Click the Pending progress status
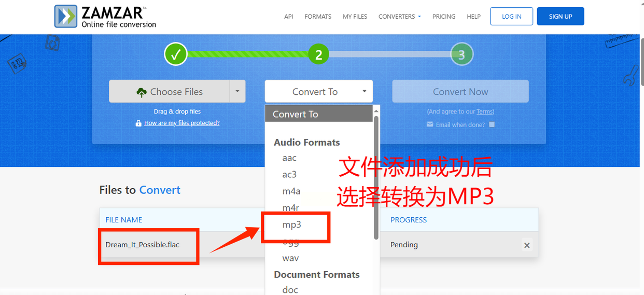 [404, 245]
